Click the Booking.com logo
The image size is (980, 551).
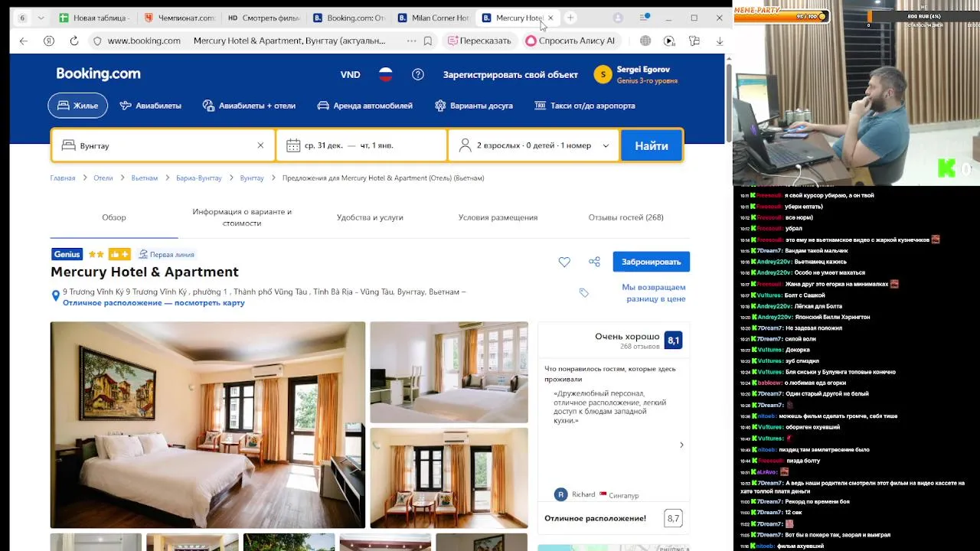[x=98, y=74]
